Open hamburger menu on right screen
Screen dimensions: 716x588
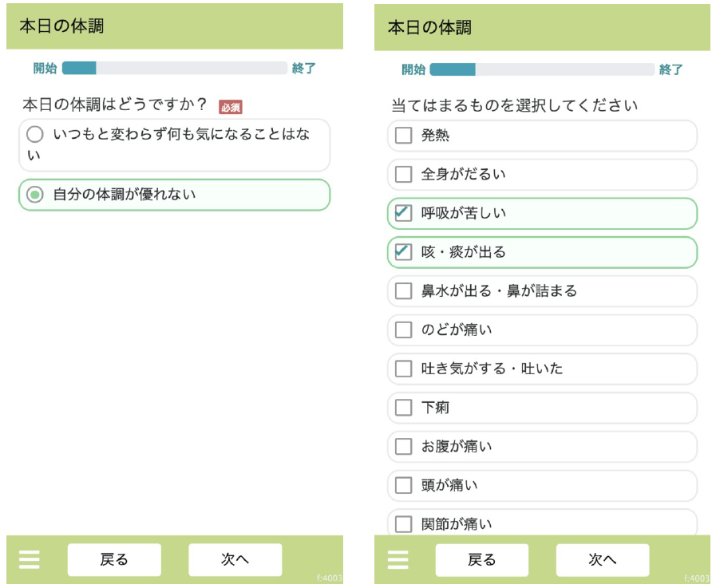click(398, 559)
